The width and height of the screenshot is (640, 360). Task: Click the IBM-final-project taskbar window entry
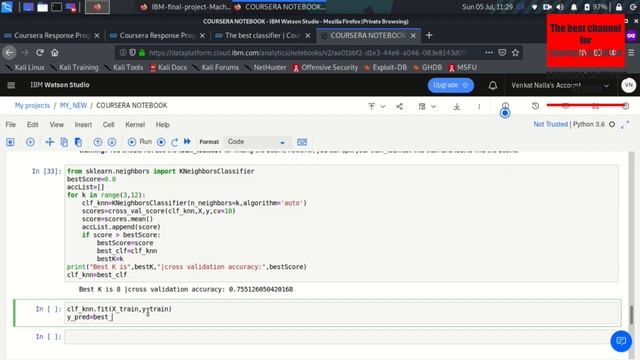coord(186,7)
